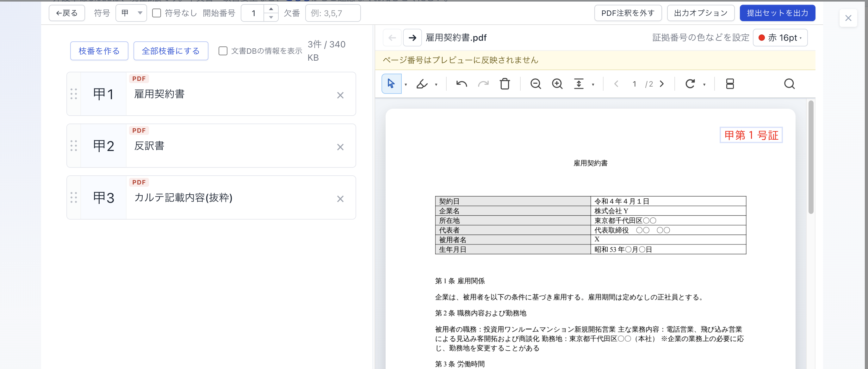Zoom out of the PDF preview
Viewport: 868px width, 369px height.
coord(536,83)
